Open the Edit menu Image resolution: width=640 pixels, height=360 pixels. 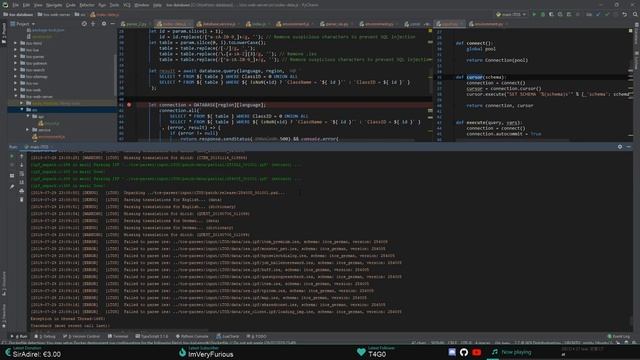coord(26,5)
